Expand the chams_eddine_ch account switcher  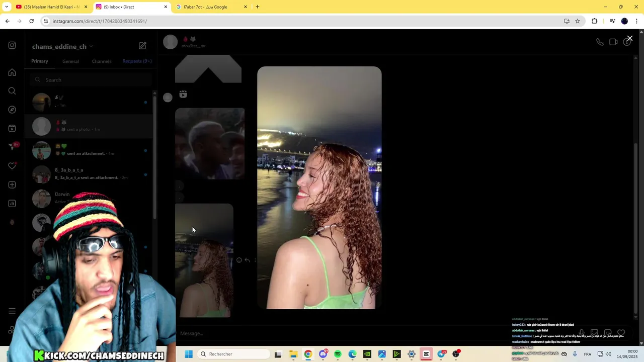62,46
